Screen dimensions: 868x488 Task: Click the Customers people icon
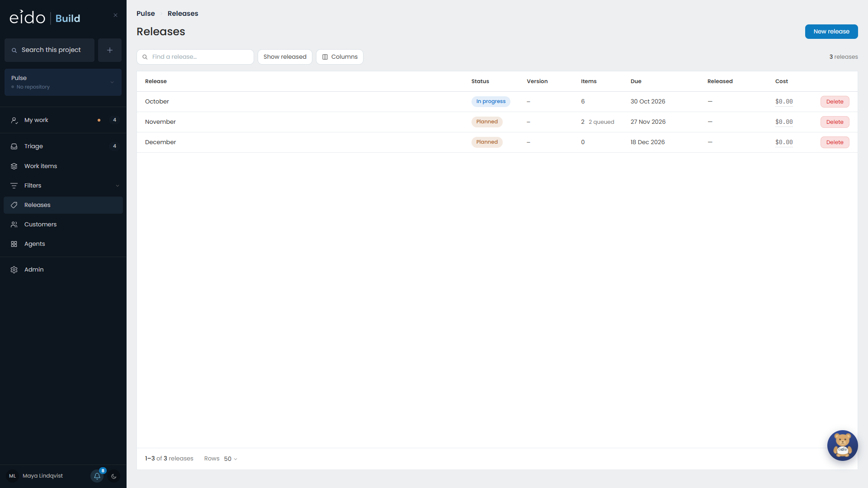click(14, 225)
